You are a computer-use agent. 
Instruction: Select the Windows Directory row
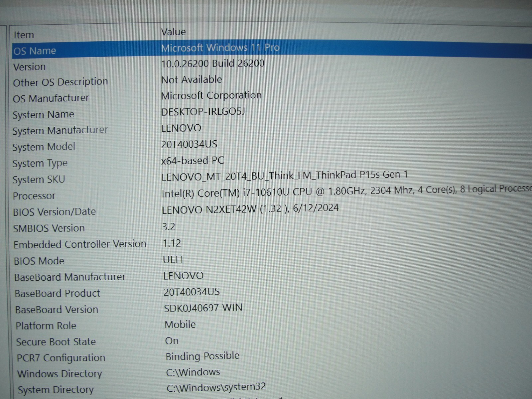pos(60,374)
